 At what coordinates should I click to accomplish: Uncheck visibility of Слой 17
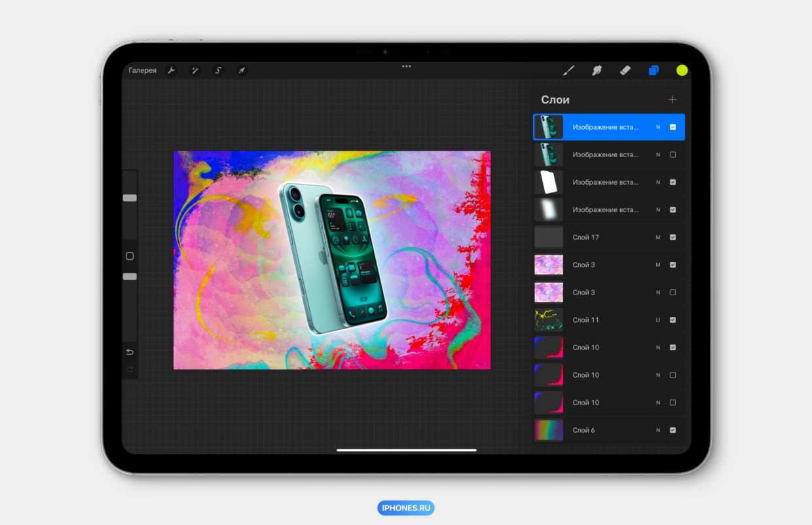(673, 237)
